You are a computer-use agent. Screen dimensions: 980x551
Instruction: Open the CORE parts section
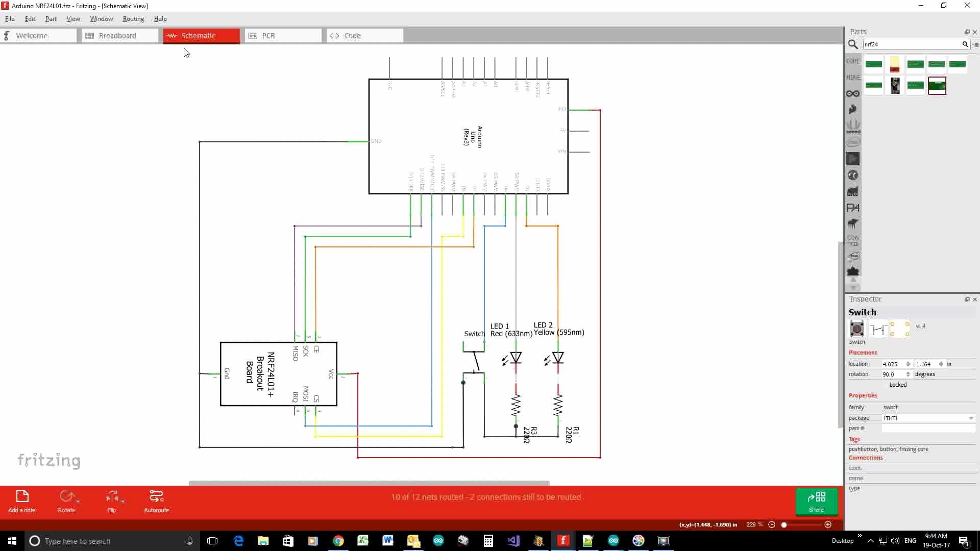[853, 61]
